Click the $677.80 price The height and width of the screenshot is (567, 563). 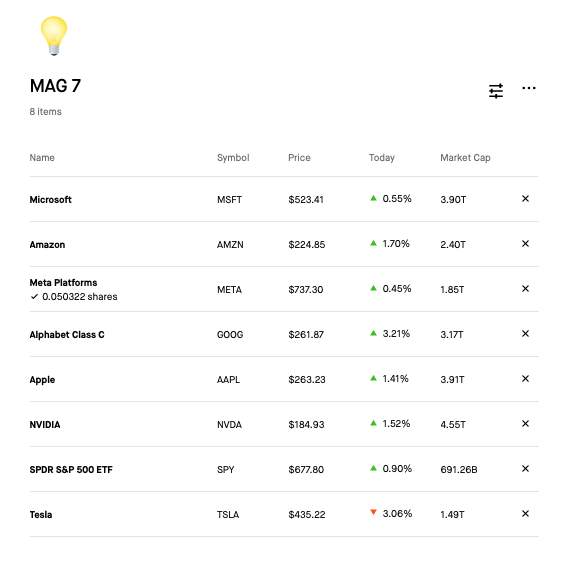click(306, 470)
